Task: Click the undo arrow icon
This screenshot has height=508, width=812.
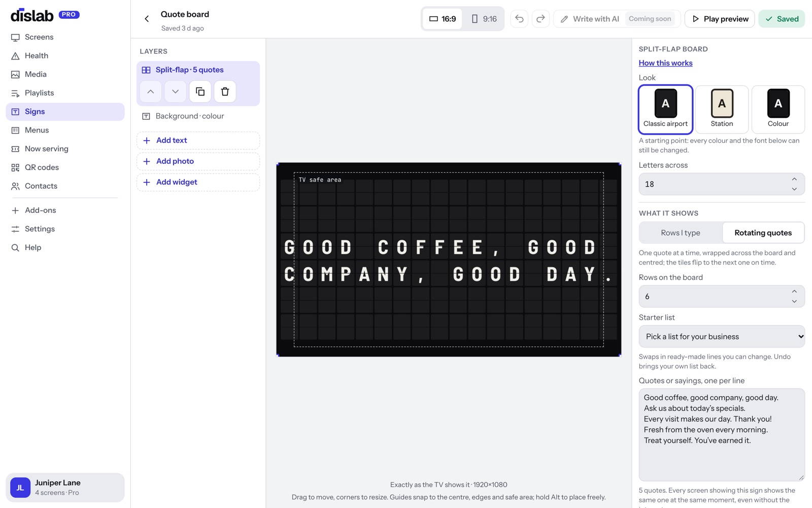Action: (519, 19)
